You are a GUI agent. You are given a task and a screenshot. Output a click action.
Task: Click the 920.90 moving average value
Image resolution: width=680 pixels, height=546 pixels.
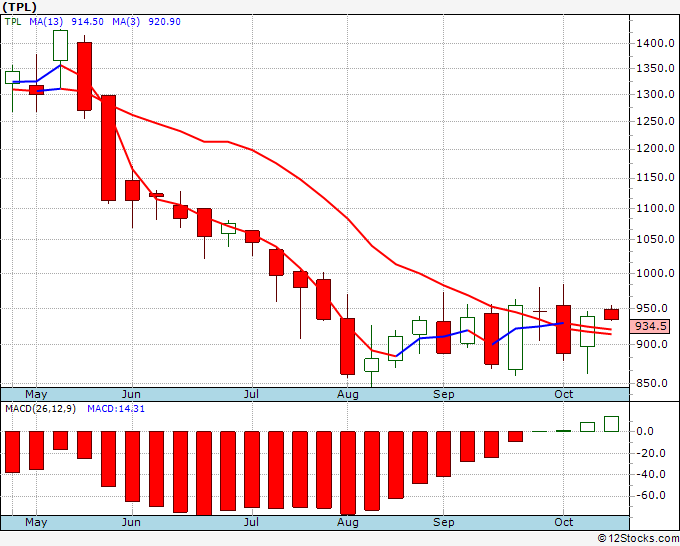coord(164,22)
